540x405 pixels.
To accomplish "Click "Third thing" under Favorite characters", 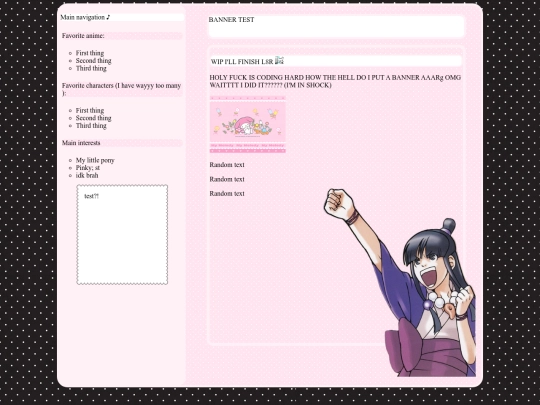I will 91,126.
